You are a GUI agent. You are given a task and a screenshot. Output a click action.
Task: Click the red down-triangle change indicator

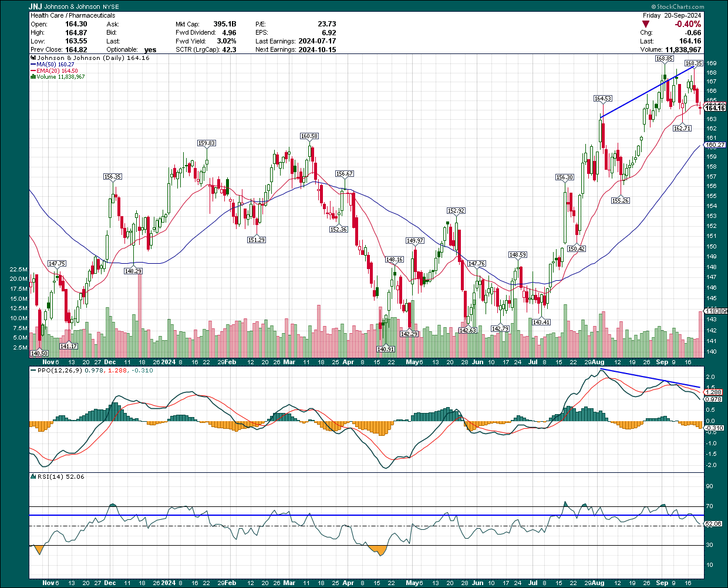coord(646,24)
